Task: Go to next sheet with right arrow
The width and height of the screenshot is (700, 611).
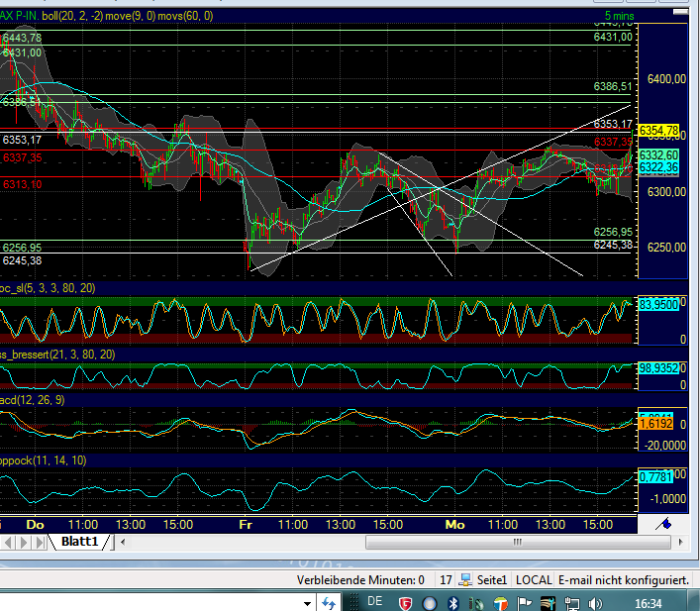Action: click(x=24, y=543)
